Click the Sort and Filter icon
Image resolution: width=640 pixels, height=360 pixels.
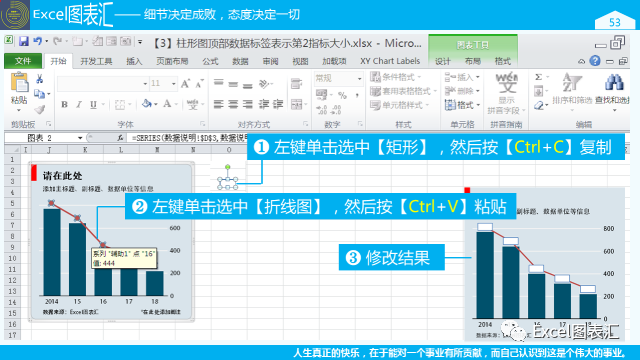(x=571, y=82)
